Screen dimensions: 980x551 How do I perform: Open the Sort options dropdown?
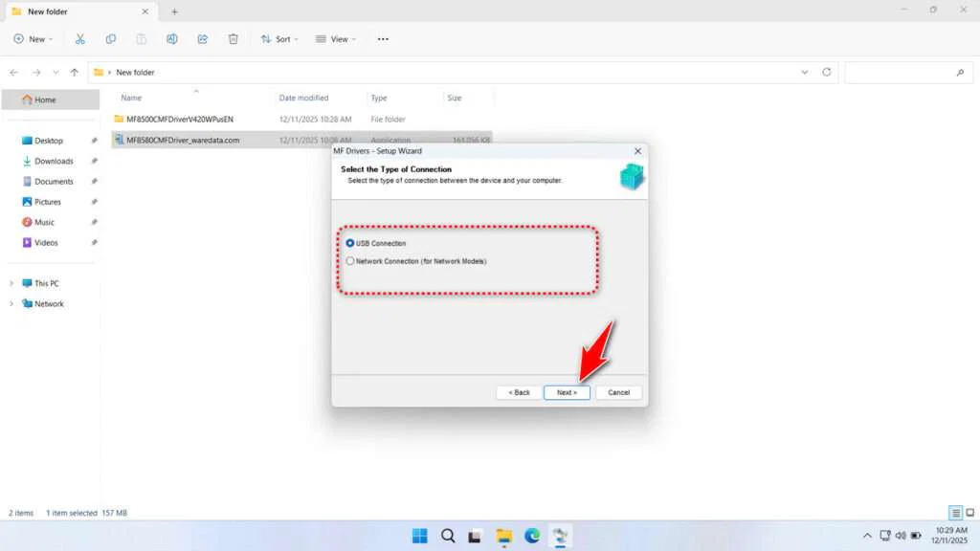coord(279,39)
